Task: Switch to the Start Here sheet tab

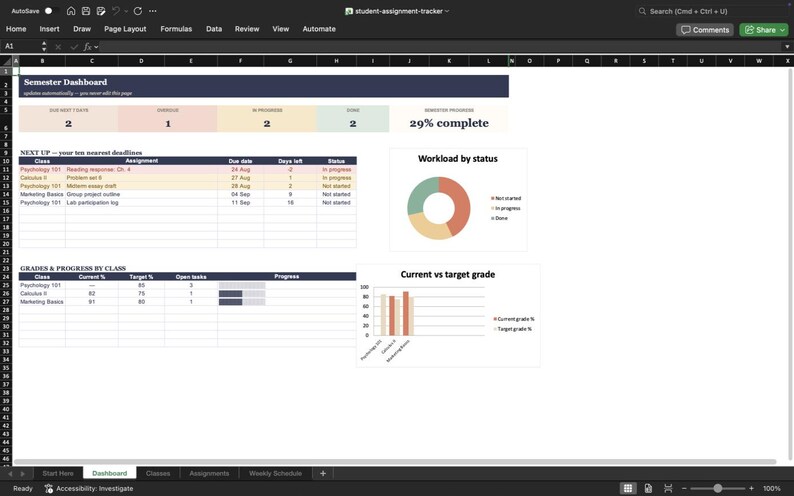Action: pyautogui.click(x=58, y=474)
